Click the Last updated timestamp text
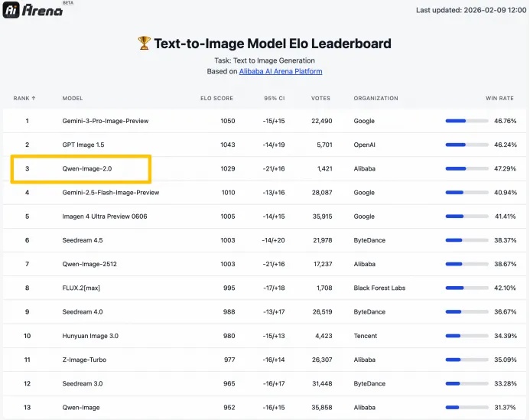This screenshot has height=420, width=530. pyautogui.click(x=467, y=10)
